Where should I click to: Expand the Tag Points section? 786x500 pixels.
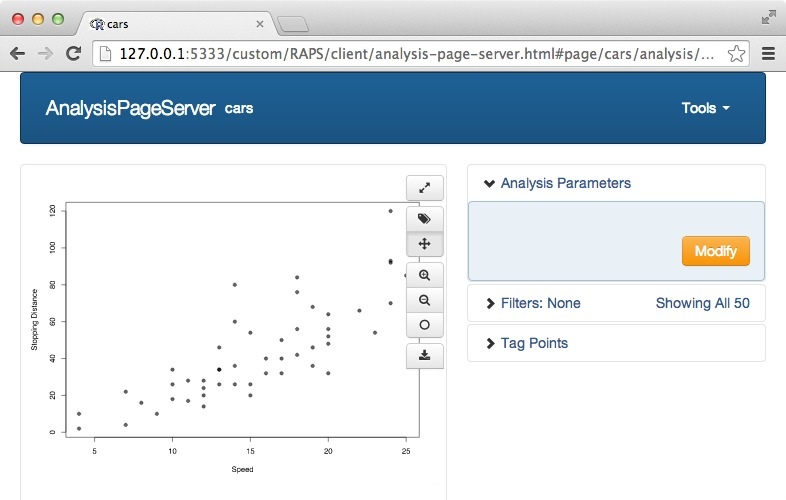[526, 343]
